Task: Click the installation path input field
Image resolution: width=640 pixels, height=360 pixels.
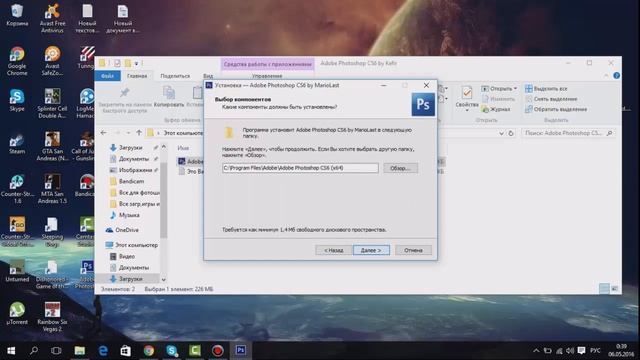Action: coord(300,168)
